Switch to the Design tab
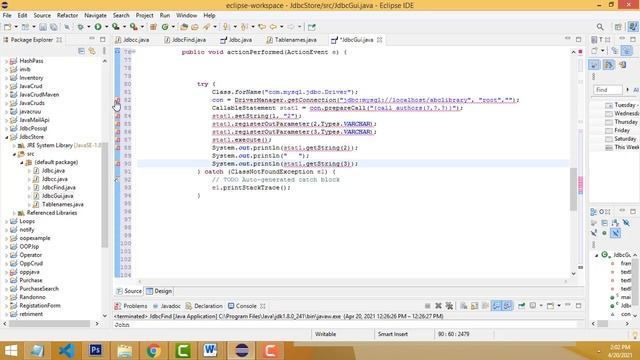The image size is (640, 360). pyautogui.click(x=159, y=291)
